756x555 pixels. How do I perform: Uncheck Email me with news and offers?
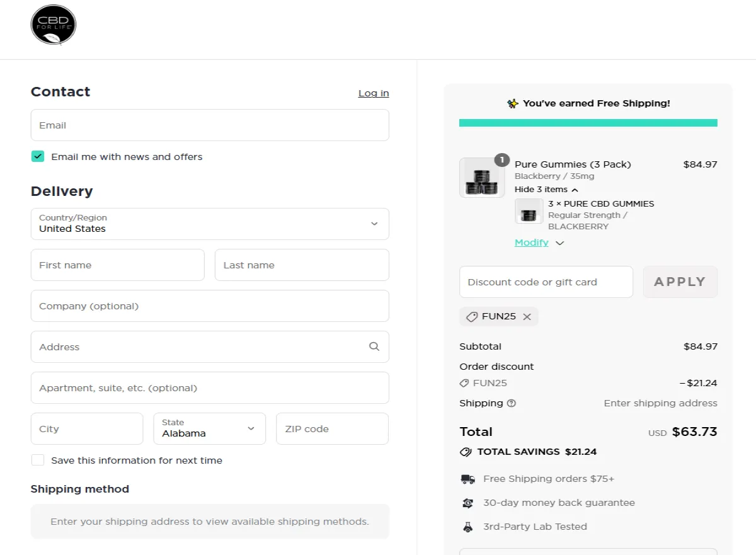pyautogui.click(x=38, y=157)
